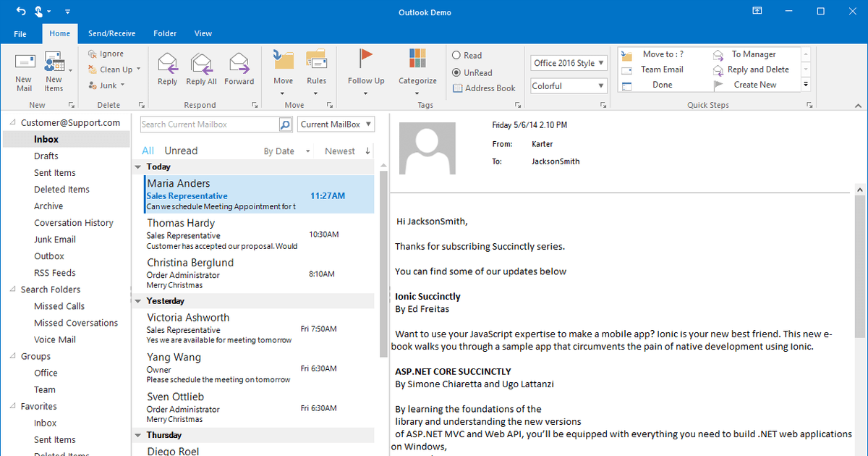Click Create New in Quick Steps
This screenshot has height=456, width=868.
(754, 84)
